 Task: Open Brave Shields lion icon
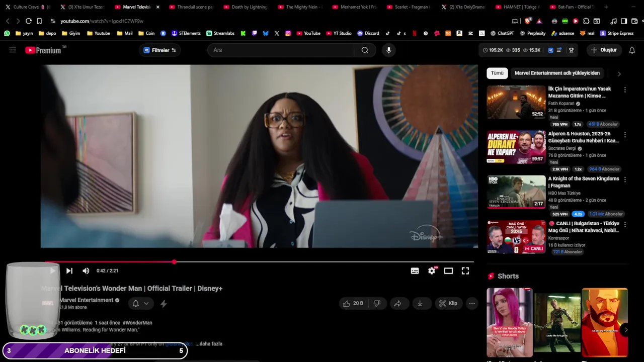527,21
